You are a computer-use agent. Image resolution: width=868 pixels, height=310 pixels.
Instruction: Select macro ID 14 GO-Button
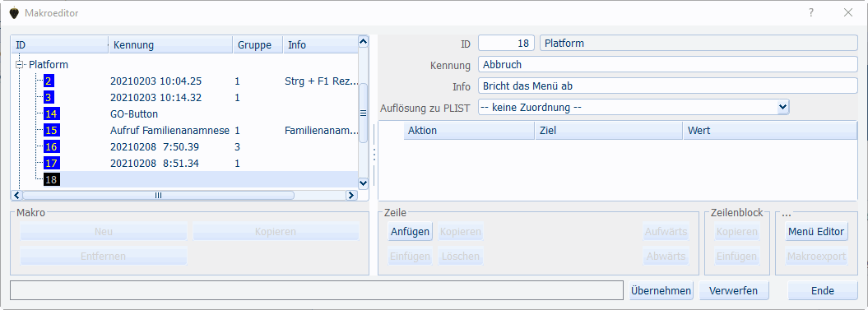coord(52,114)
